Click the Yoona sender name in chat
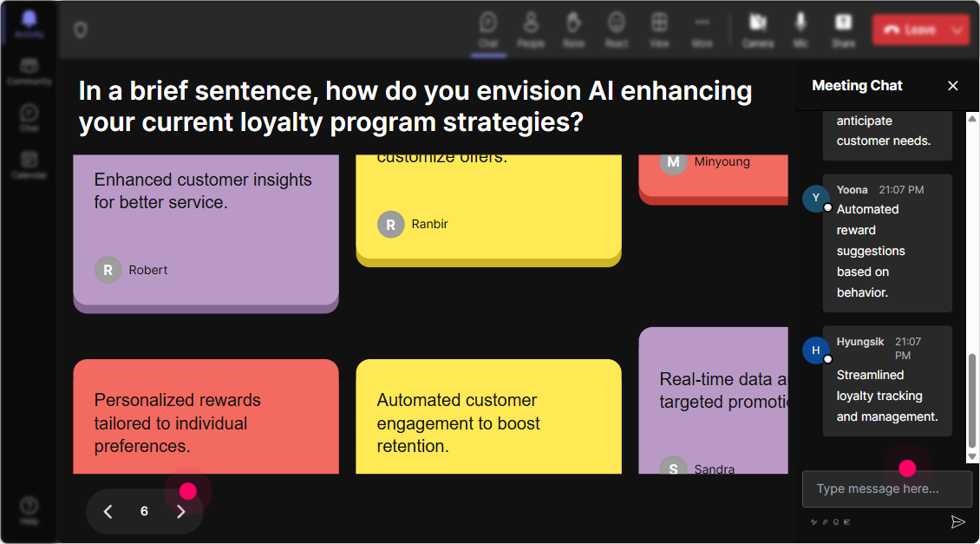980x544 pixels. (x=852, y=189)
